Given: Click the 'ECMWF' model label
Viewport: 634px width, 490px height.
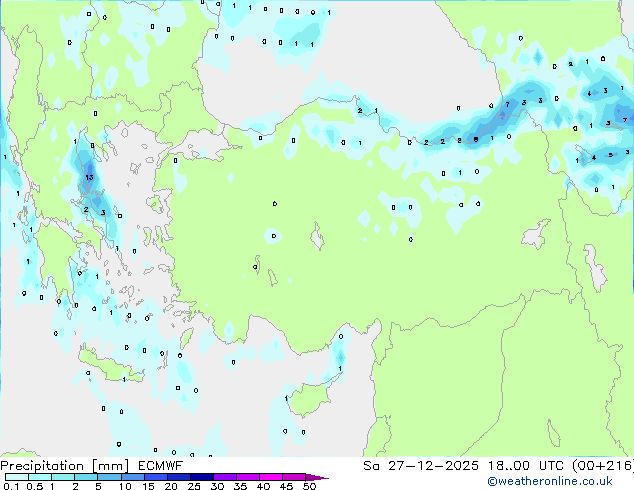Looking at the screenshot, I should (161, 466).
